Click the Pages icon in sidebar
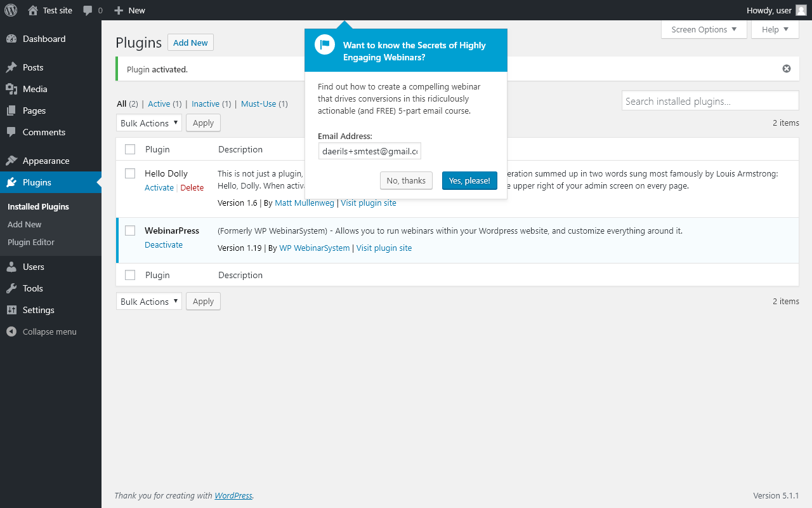The height and width of the screenshot is (508, 812). pos(11,110)
